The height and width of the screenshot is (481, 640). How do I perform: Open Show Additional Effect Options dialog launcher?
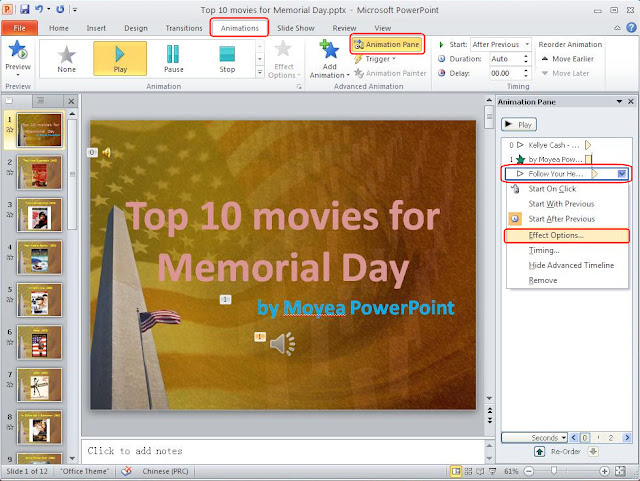click(x=299, y=87)
